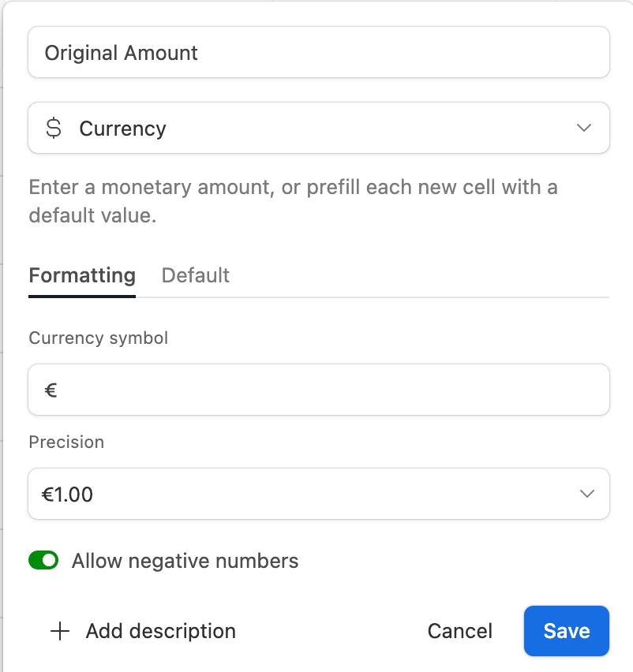This screenshot has width=633, height=672.
Task: Switch to the Default tab
Action: coord(195,275)
